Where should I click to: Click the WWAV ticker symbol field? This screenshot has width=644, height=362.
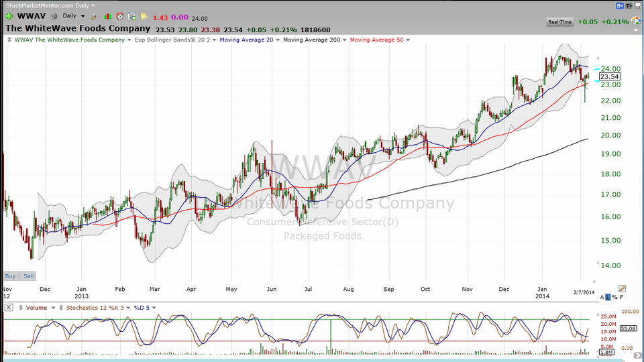coord(32,16)
